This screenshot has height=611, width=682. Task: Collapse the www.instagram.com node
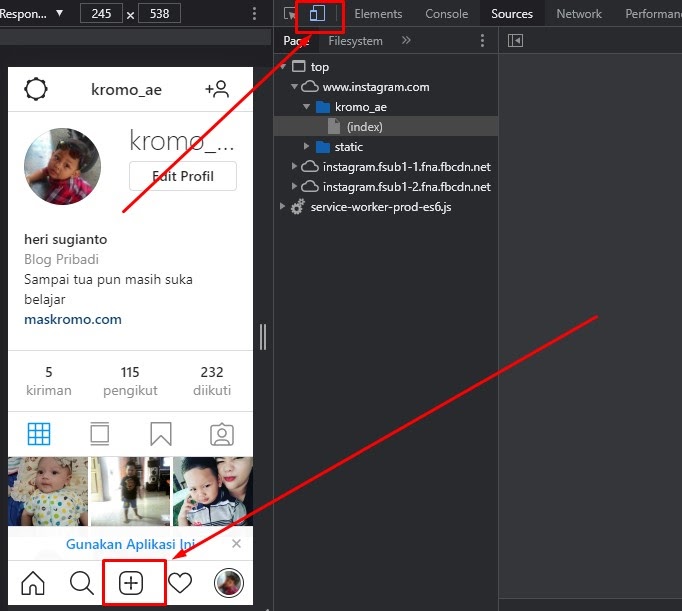tap(294, 87)
